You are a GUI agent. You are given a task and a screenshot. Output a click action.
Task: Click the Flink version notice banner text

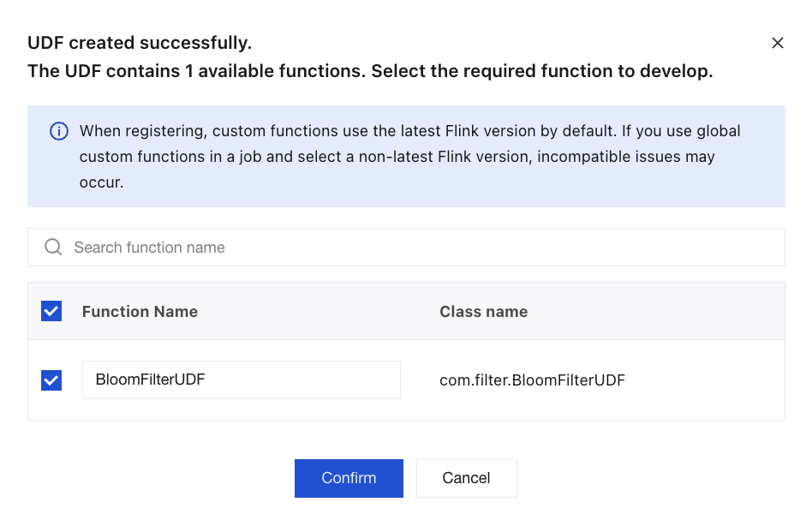click(409, 157)
